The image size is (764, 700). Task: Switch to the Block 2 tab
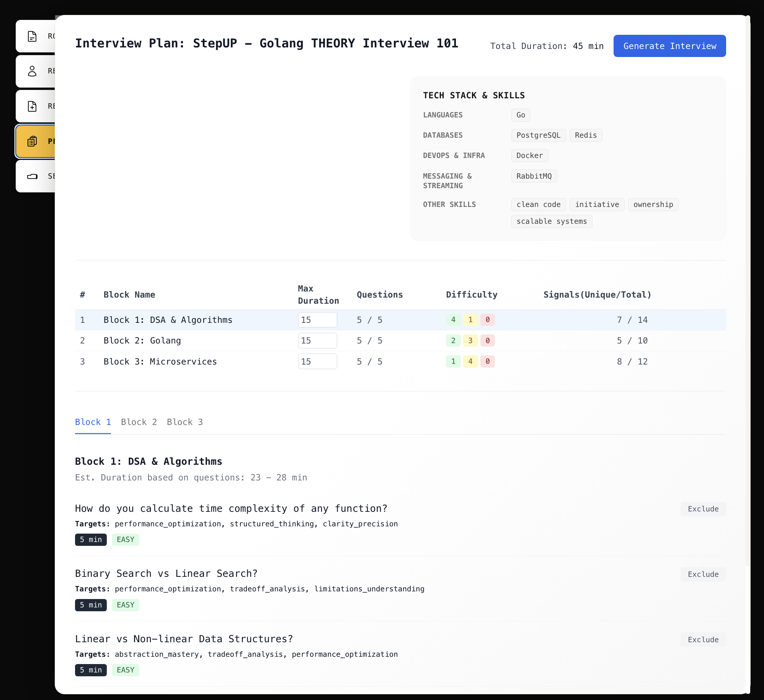139,422
